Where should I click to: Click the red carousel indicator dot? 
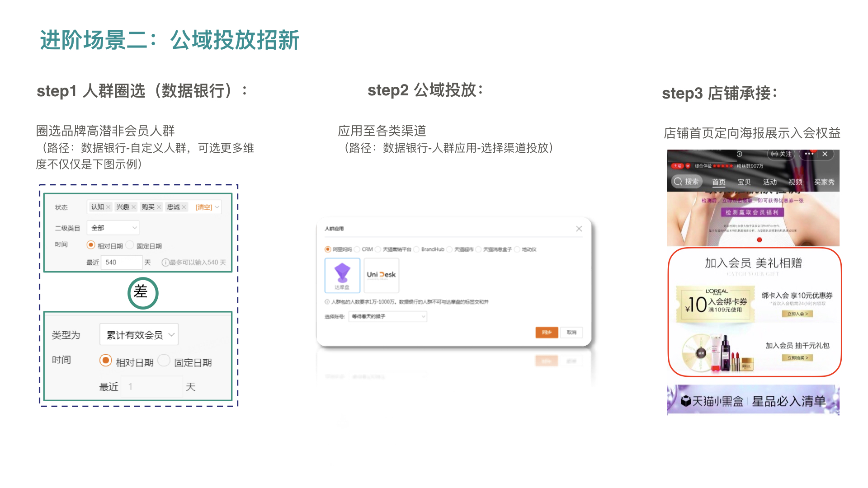[759, 240]
